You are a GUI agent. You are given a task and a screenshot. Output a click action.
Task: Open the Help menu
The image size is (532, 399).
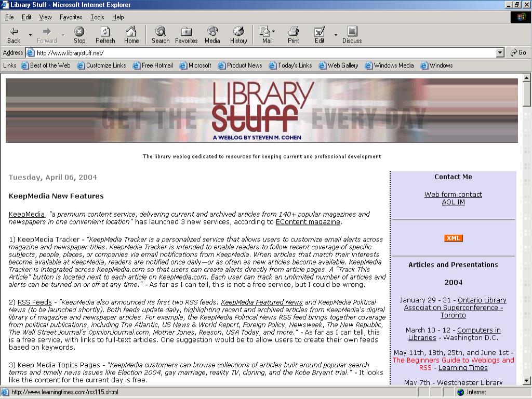[118, 17]
